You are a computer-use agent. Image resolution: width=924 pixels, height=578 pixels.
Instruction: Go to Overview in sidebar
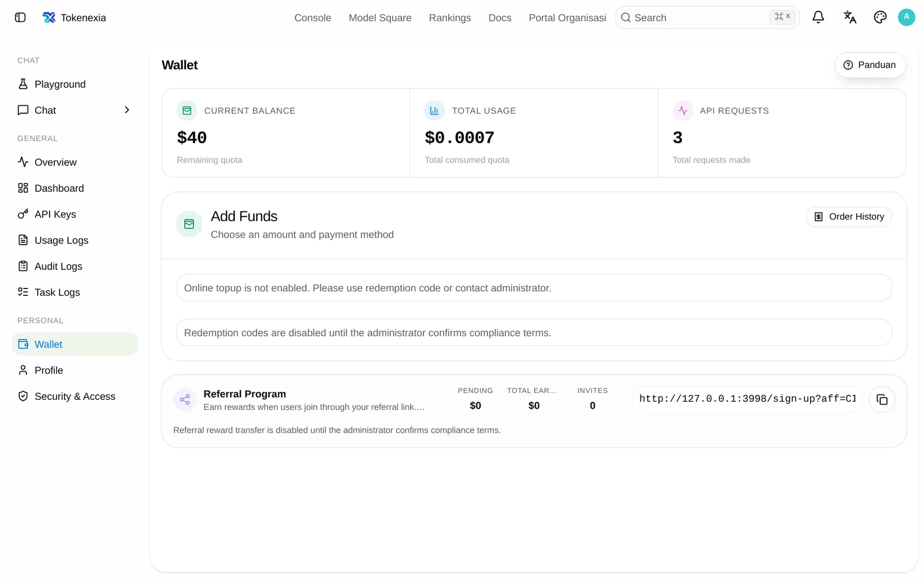pos(75,162)
